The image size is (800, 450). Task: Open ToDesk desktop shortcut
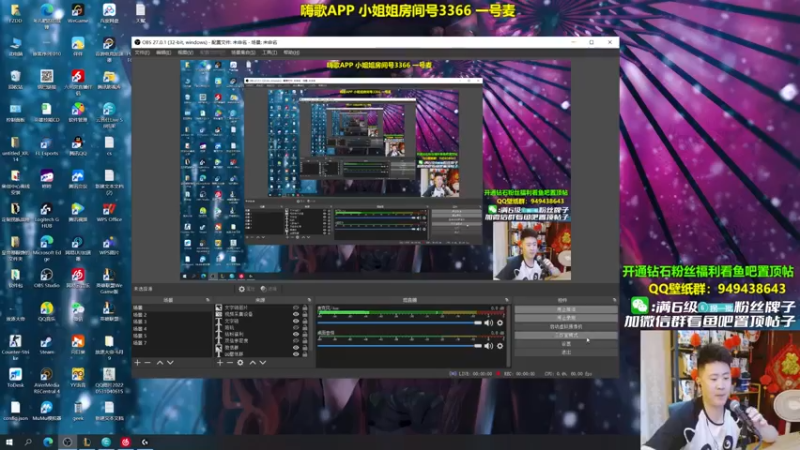pos(15,378)
